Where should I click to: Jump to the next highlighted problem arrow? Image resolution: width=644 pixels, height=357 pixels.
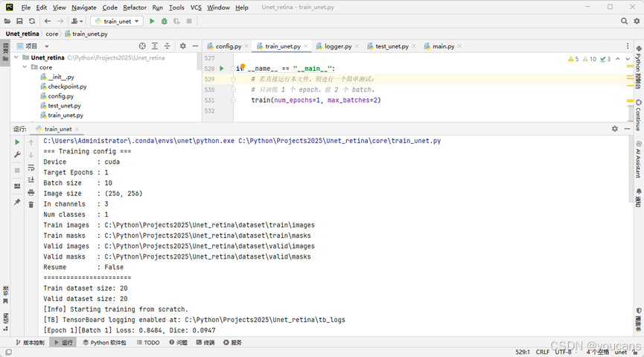pos(628,59)
